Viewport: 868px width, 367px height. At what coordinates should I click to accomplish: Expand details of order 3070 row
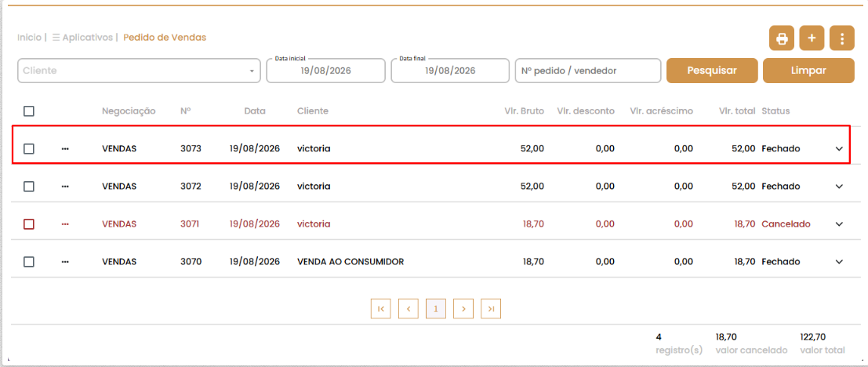839,262
